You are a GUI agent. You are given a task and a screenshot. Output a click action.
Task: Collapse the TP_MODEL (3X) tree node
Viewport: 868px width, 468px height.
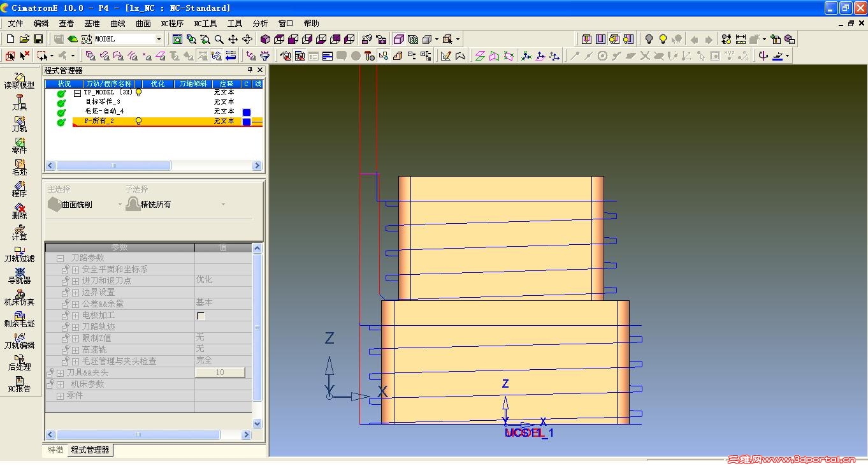[77, 93]
